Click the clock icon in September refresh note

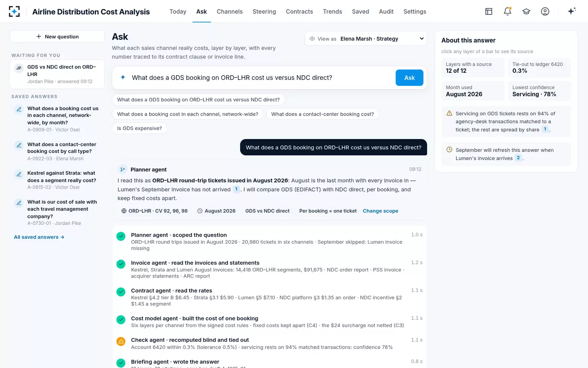[449, 150]
